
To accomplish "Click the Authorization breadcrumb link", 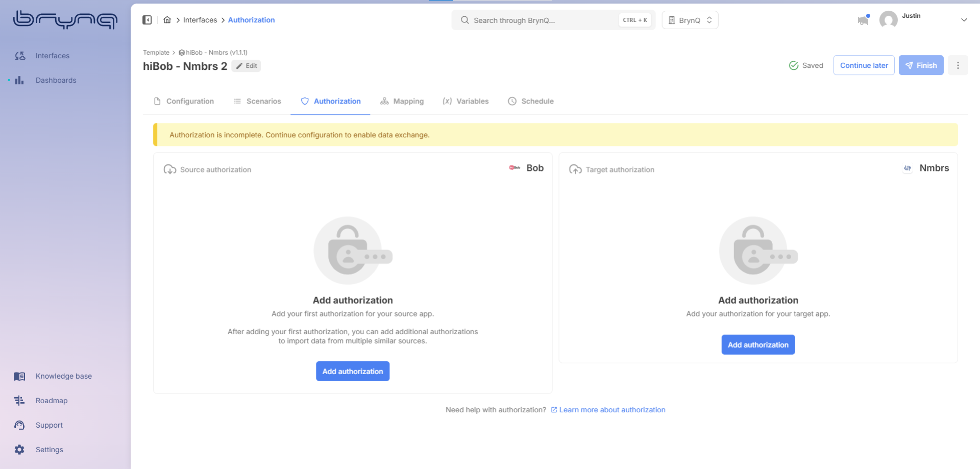I will tap(251, 20).
